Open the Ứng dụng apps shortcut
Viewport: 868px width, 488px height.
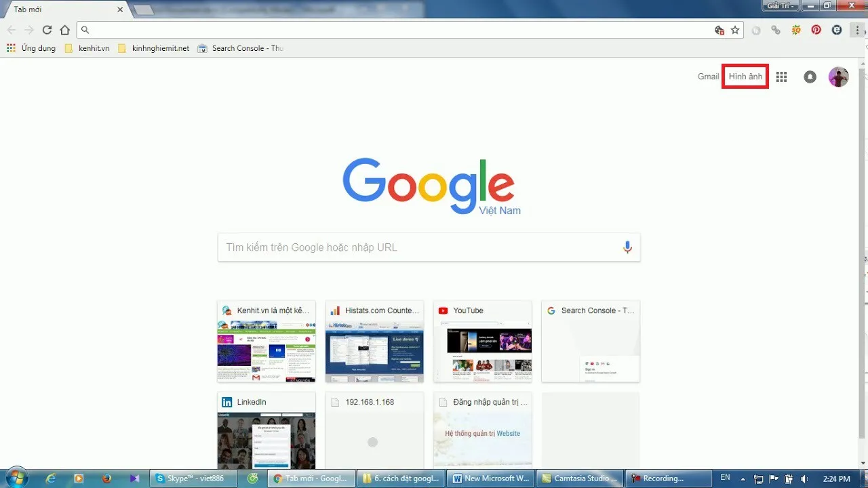tap(31, 48)
